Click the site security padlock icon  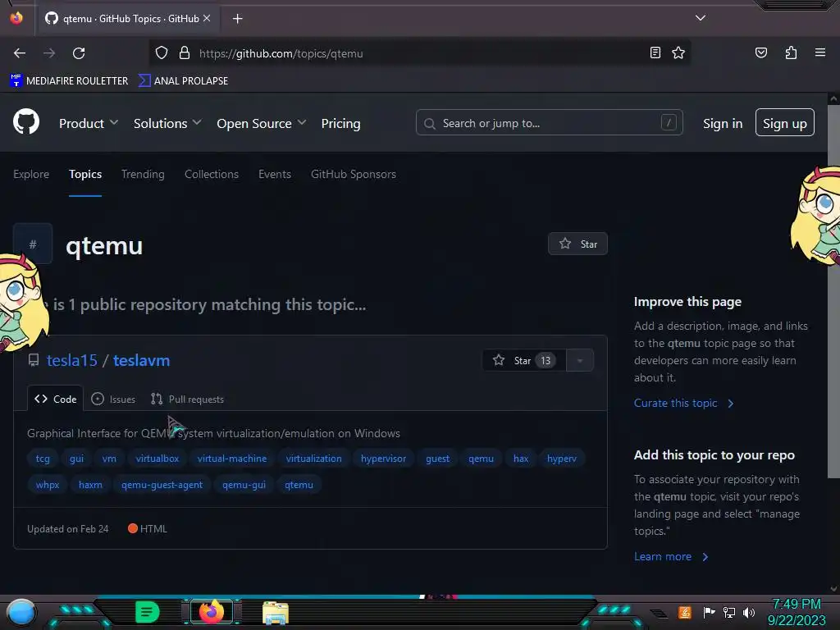click(x=185, y=53)
